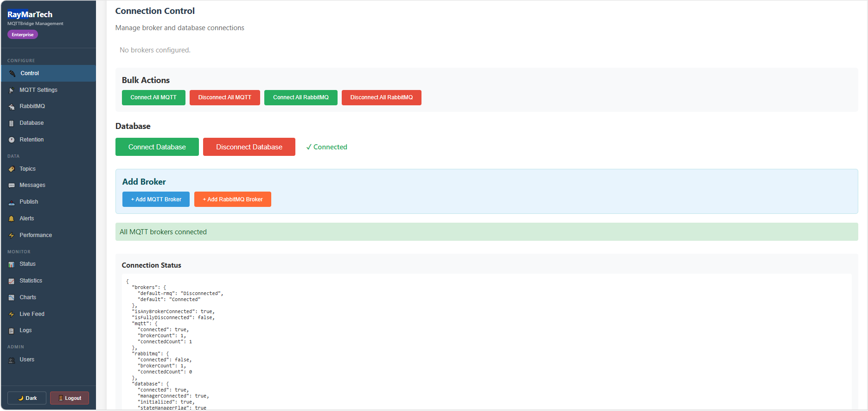Image resolution: width=868 pixels, height=411 pixels.
Task: Click Connect All MQTT
Action: pos(153,97)
